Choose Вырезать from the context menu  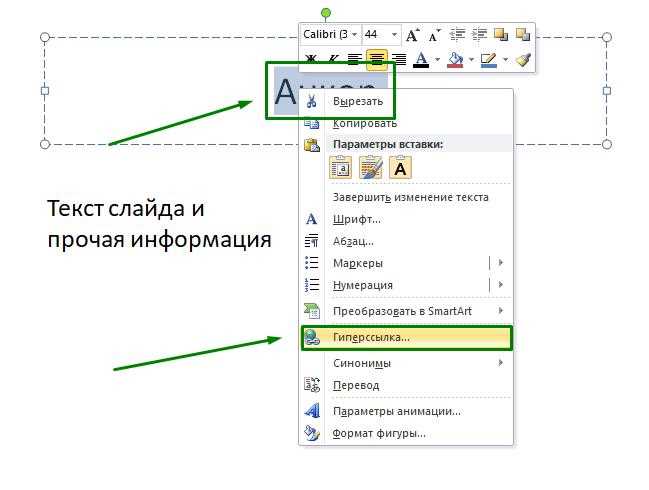tap(406, 101)
